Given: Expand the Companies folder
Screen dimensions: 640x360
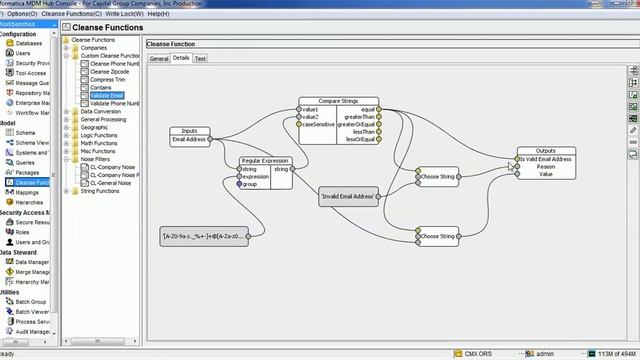Looking at the screenshot, I should (x=66, y=48).
